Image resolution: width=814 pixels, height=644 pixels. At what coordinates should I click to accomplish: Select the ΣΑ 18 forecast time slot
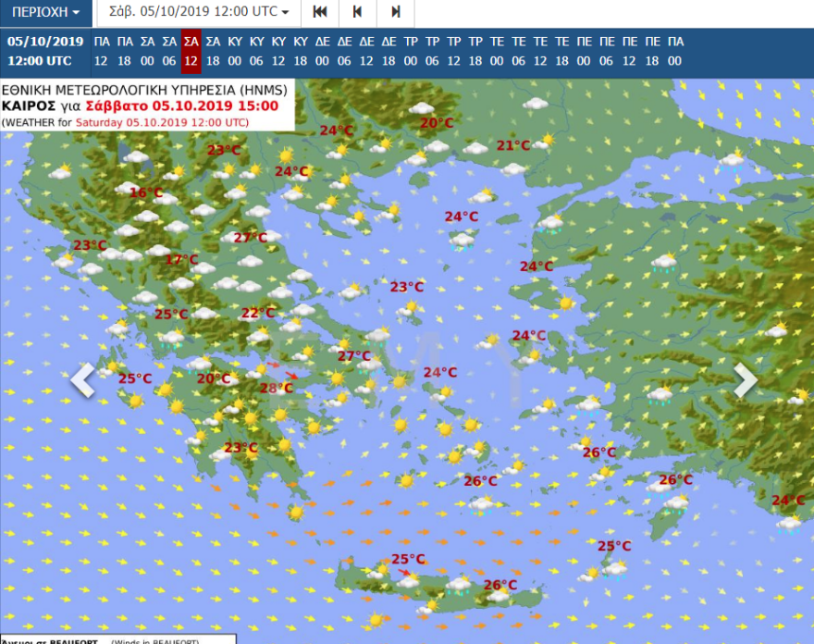(213, 51)
